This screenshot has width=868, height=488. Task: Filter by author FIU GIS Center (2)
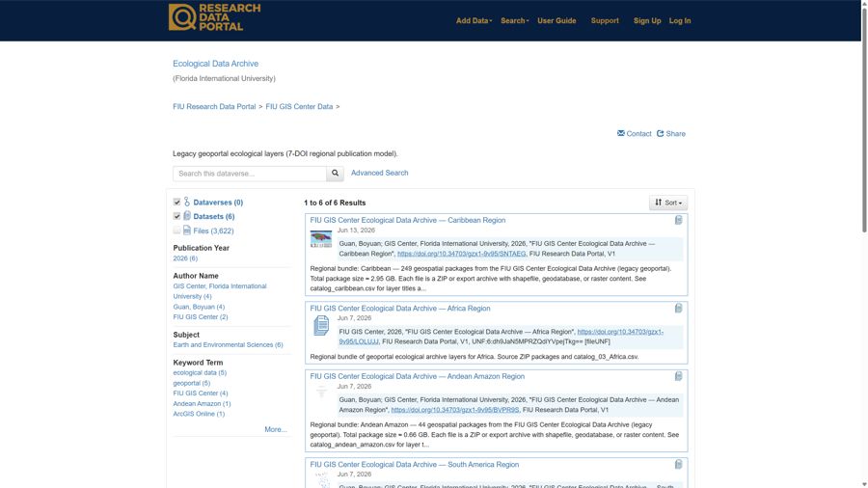pyautogui.click(x=201, y=317)
